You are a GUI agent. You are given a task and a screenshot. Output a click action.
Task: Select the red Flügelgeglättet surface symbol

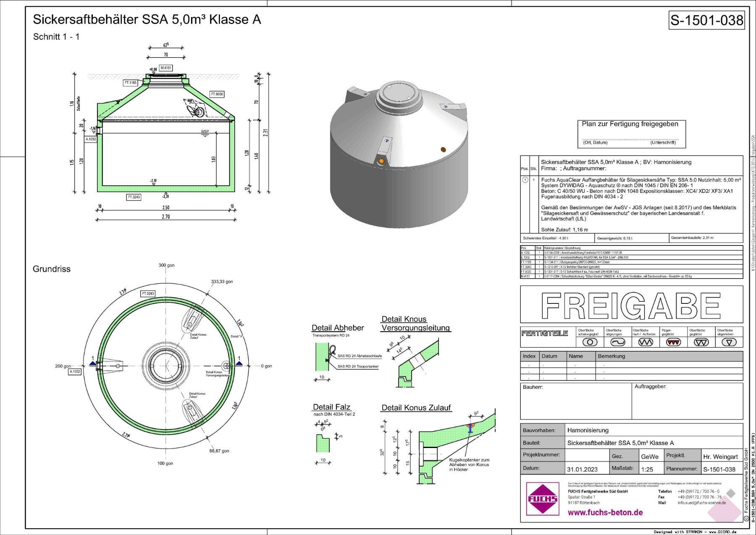pyautogui.click(x=673, y=342)
